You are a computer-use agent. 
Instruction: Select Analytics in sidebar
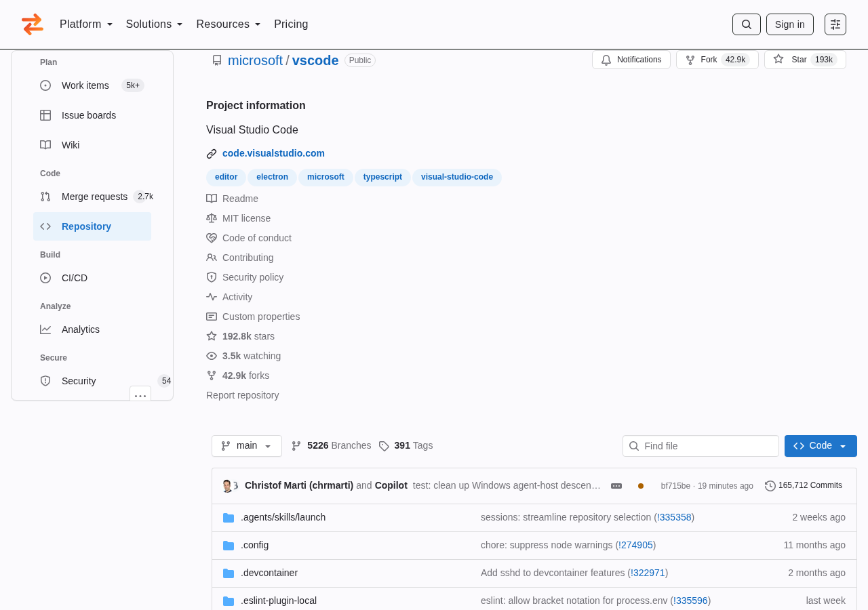92,329
